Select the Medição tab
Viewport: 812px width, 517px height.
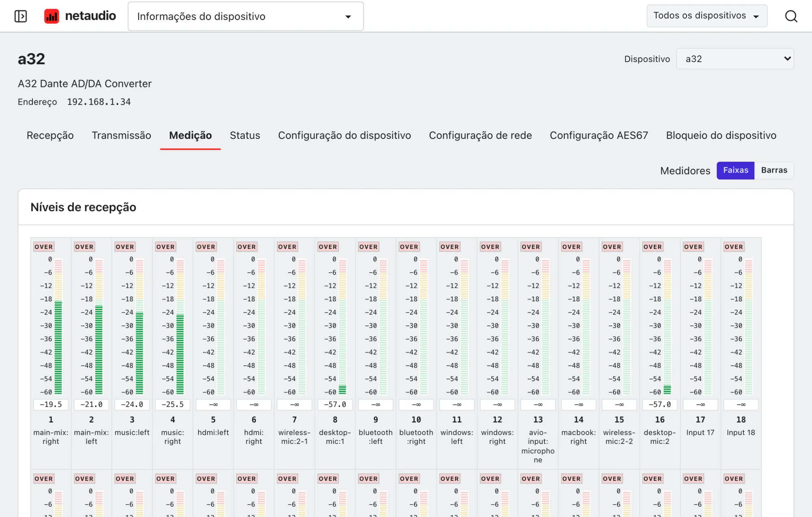click(190, 135)
